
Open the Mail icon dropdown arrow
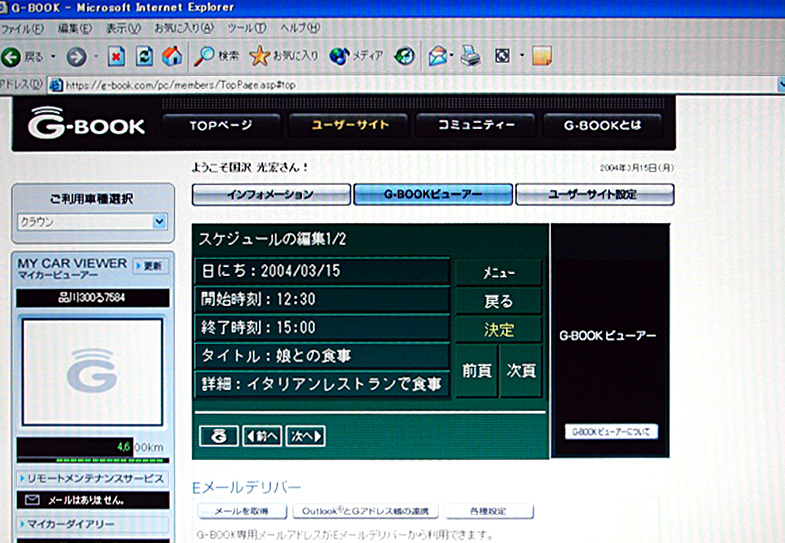click(452, 56)
